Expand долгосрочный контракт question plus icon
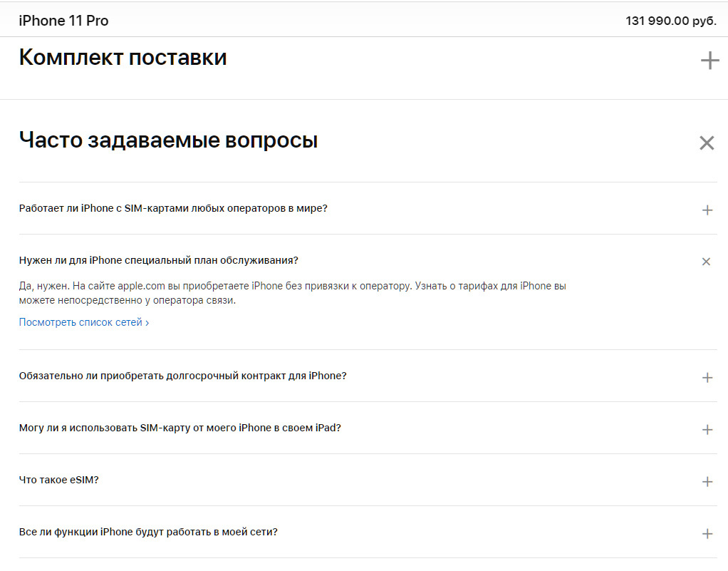The width and height of the screenshot is (728, 571). pos(707,377)
